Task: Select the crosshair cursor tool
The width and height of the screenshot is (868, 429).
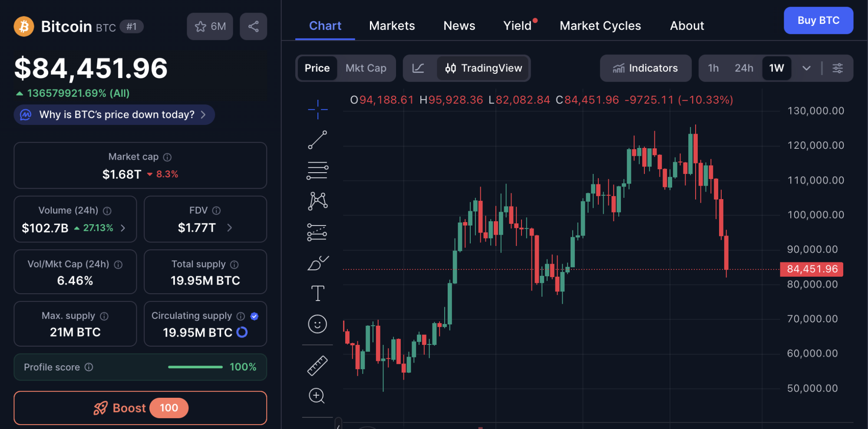Action: (x=317, y=109)
